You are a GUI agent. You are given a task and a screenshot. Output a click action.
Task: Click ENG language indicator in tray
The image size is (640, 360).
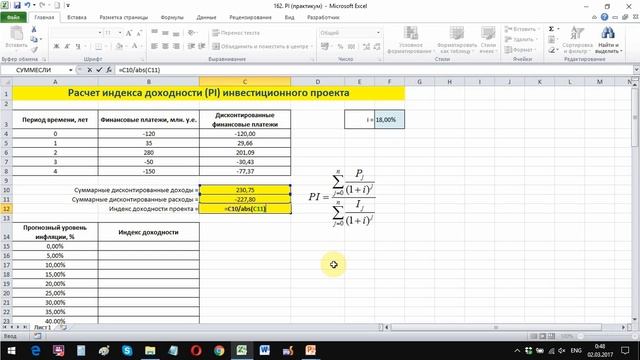pyautogui.click(x=576, y=350)
